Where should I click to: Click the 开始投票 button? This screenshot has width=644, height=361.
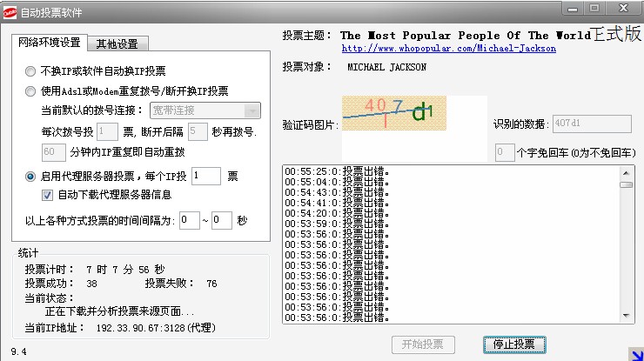click(423, 344)
